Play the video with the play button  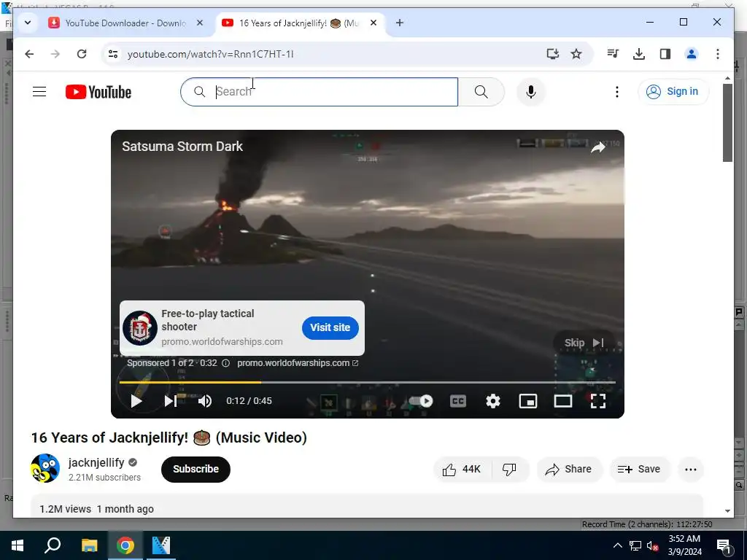coord(136,401)
